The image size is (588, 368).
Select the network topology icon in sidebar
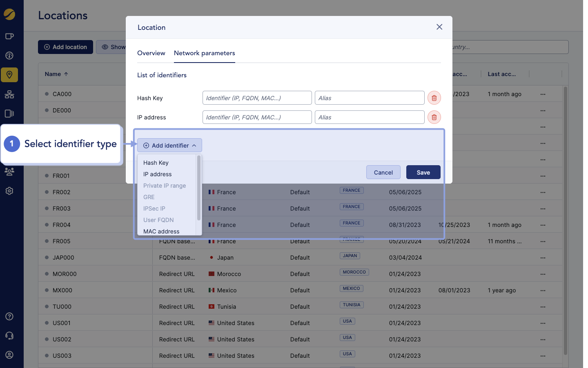(x=9, y=94)
